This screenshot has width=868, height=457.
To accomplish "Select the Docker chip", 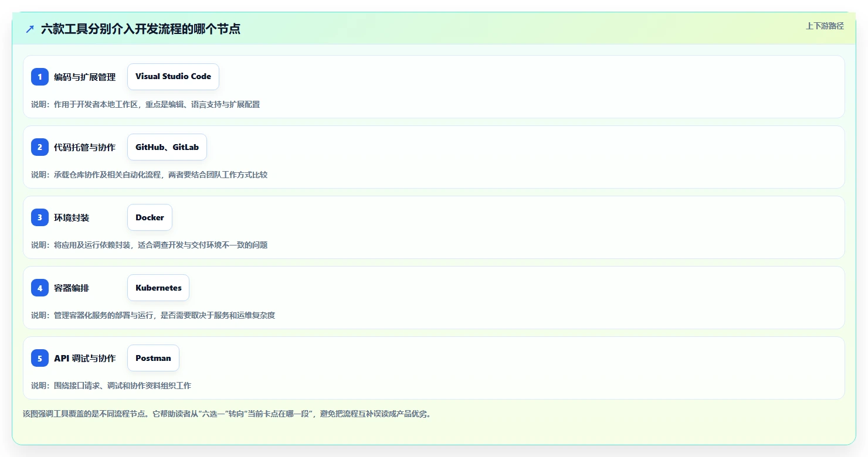I will coord(150,217).
